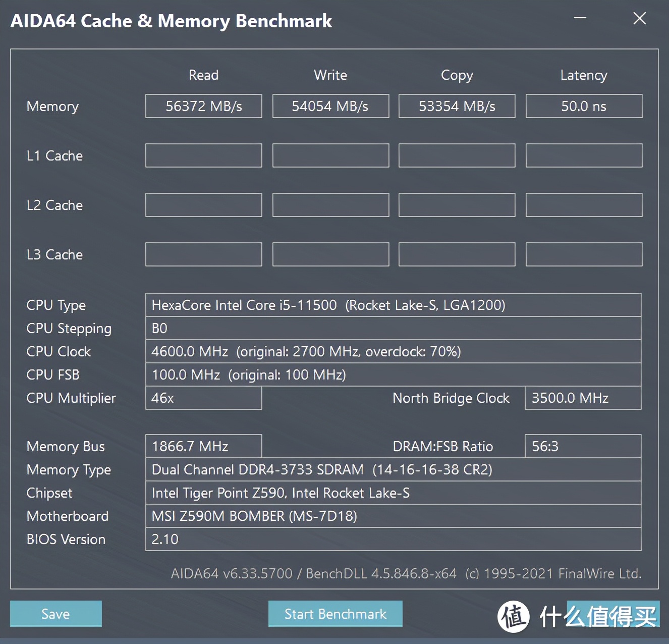Click the empty L1 Cache Latency field
This screenshot has width=669, height=644.
584,155
